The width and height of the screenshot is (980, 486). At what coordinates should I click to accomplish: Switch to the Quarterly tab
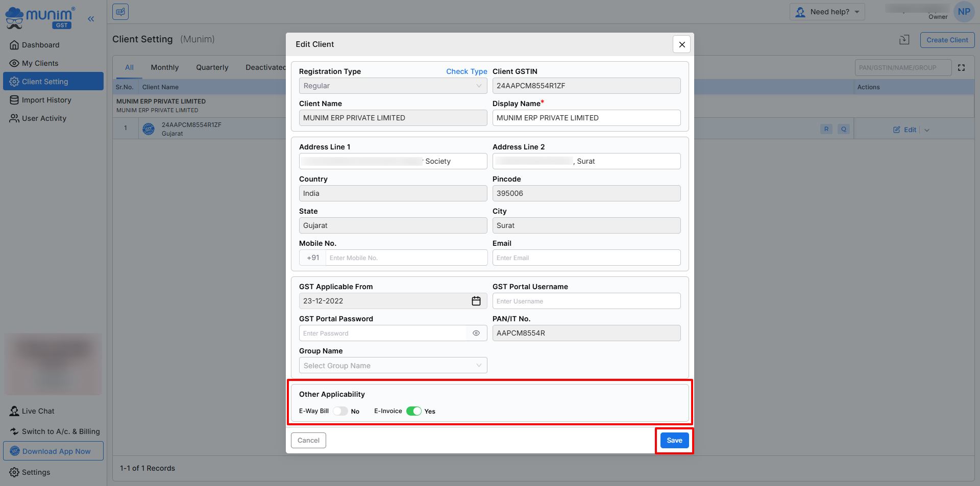click(x=212, y=67)
